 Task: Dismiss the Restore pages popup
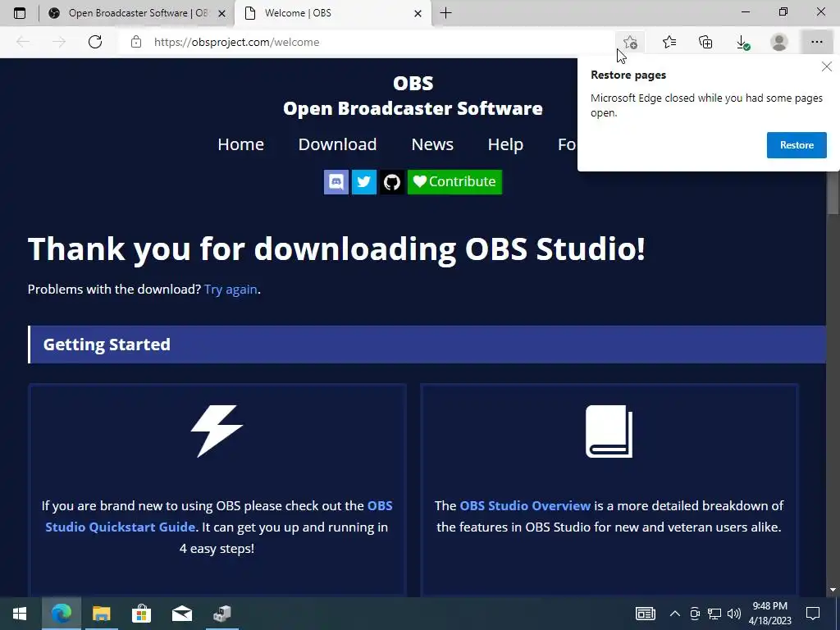click(x=827, y=66)
